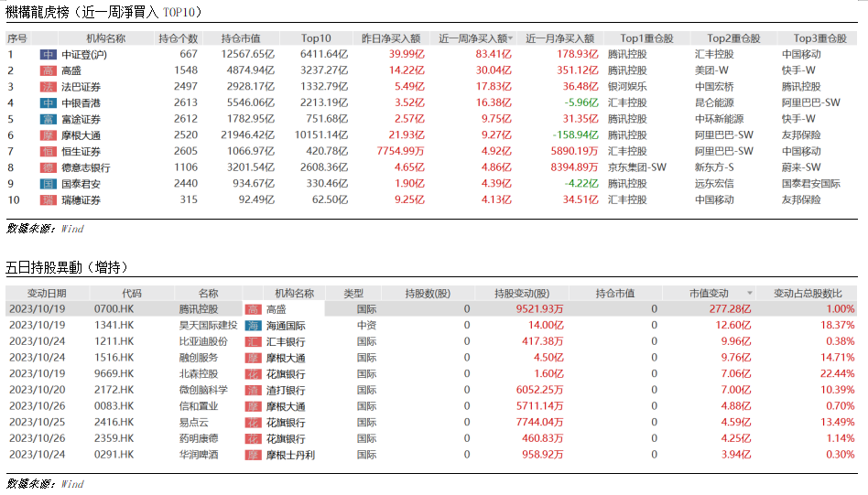Click 昆仑能源 holding cell

[x=714, y=102]
